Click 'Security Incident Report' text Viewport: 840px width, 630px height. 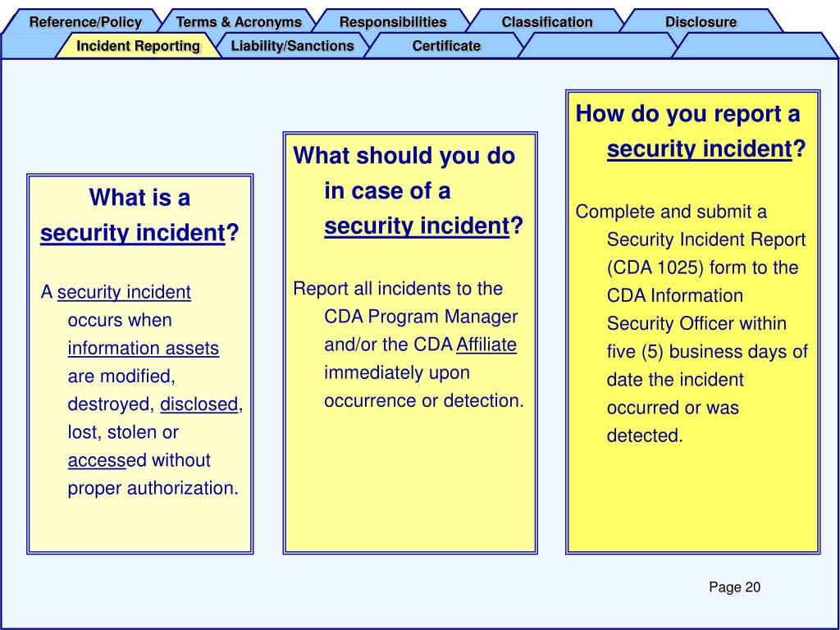tap(706, 240)
